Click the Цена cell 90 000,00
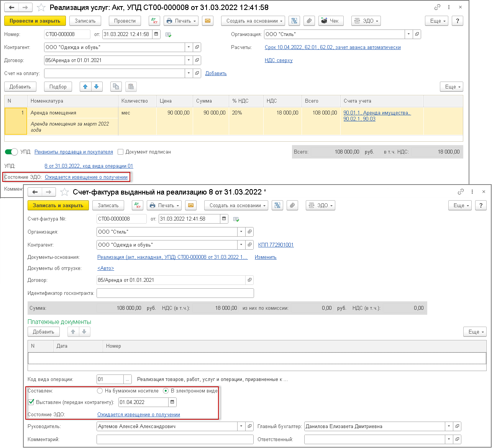The image size is (492, 448). tap(175, 113)
